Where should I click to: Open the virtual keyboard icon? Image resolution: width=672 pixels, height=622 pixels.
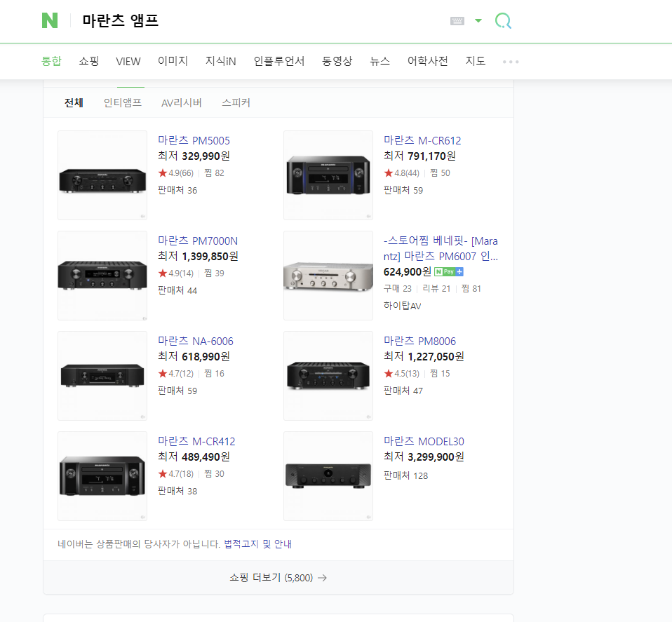click(457, 20)
